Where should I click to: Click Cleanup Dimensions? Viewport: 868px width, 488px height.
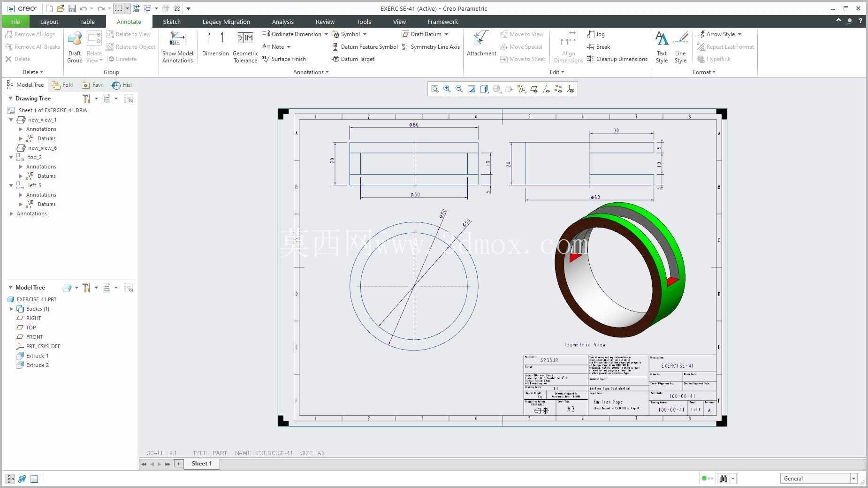[x=617, y=59]
